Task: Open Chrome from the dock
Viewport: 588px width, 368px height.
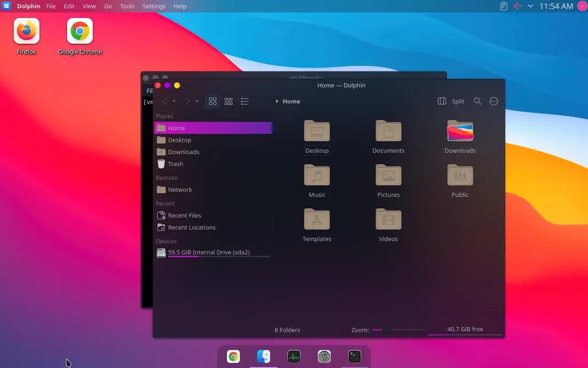Action: pyautogui.click(x=233, y=356)
